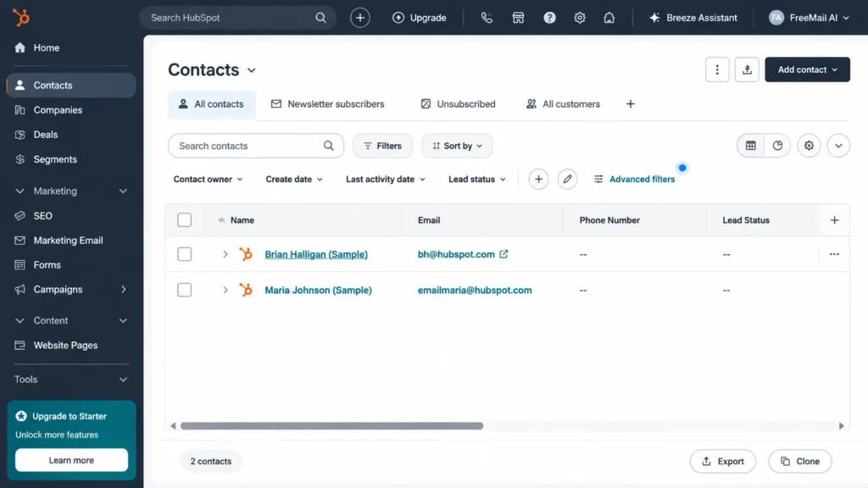Open table settings gear icon
Screen dimensions: 868x488
pos(809,146)
